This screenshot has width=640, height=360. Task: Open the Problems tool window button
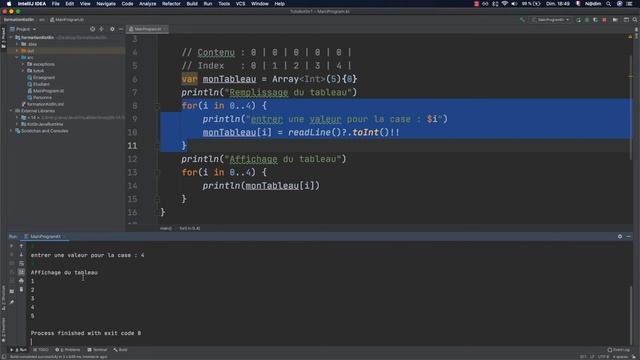(x=68, y=350)
